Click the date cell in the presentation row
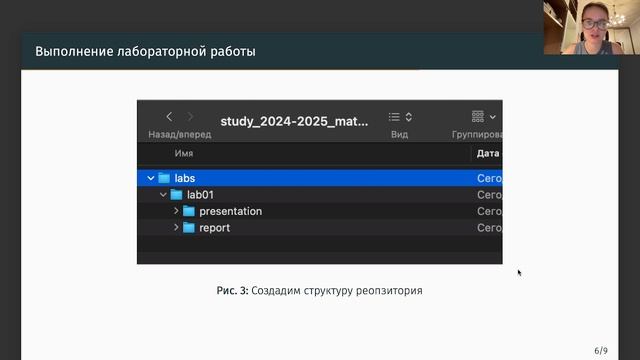Viewport: 640px width, 360px height. 489,211
